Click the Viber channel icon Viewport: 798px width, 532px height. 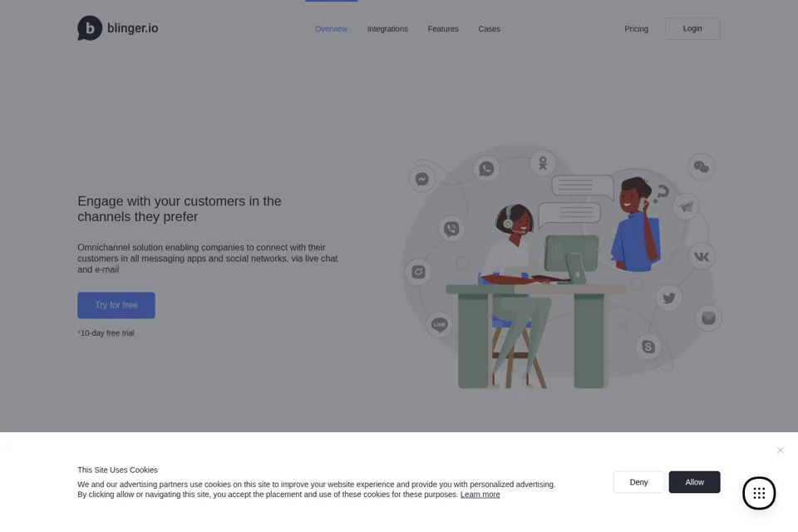451,229
